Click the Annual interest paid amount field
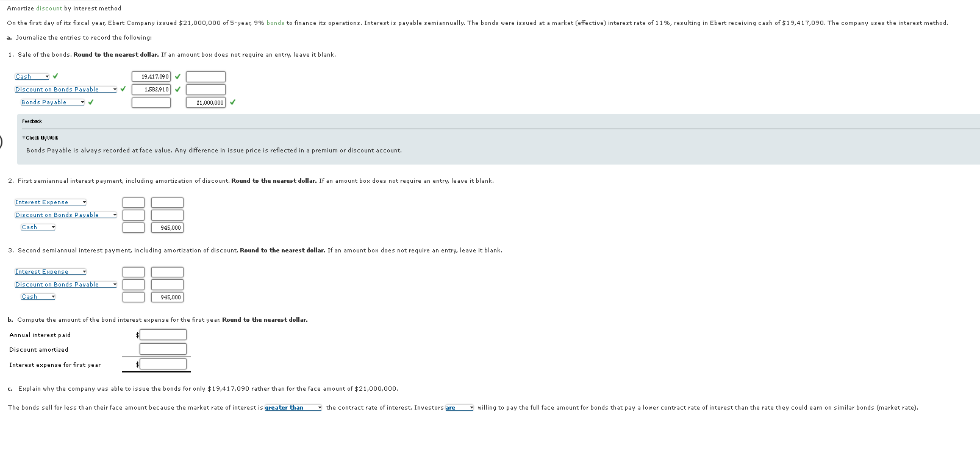This screenshot has width=980, height=459. click(163, 335)
